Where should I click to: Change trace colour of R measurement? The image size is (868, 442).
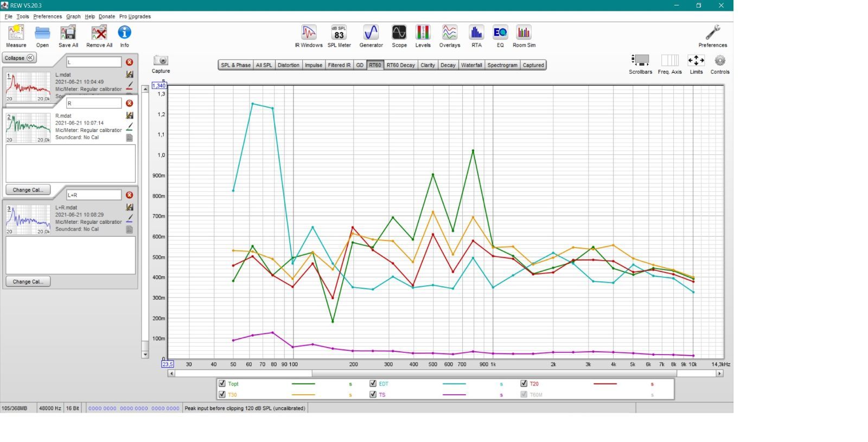point(130,127)
